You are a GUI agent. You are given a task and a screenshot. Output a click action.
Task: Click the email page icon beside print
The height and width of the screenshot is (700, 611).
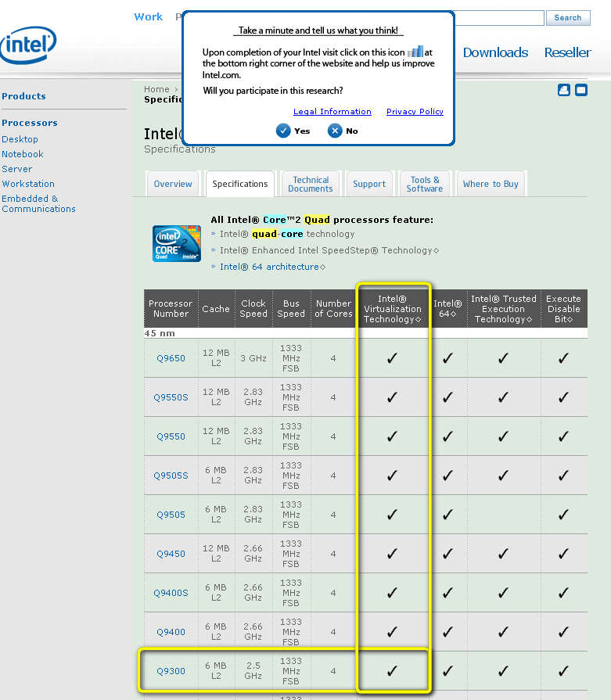[x=581, y=90]
